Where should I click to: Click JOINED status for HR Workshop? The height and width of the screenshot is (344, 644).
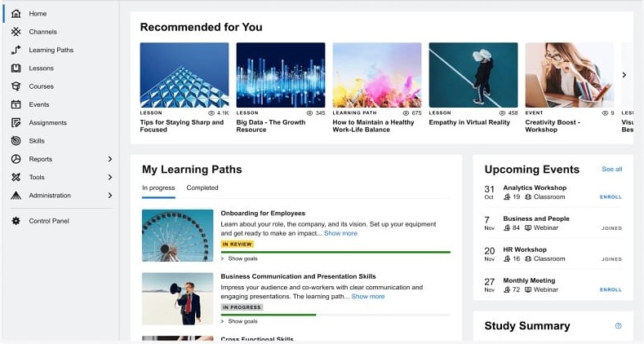[x=611, y=259]
